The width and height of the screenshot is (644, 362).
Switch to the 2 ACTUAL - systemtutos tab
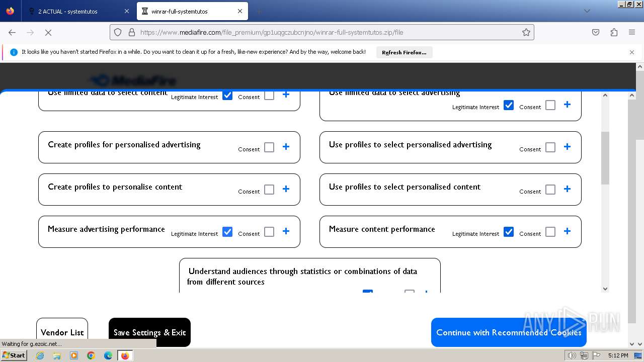(x=78, y=11)
